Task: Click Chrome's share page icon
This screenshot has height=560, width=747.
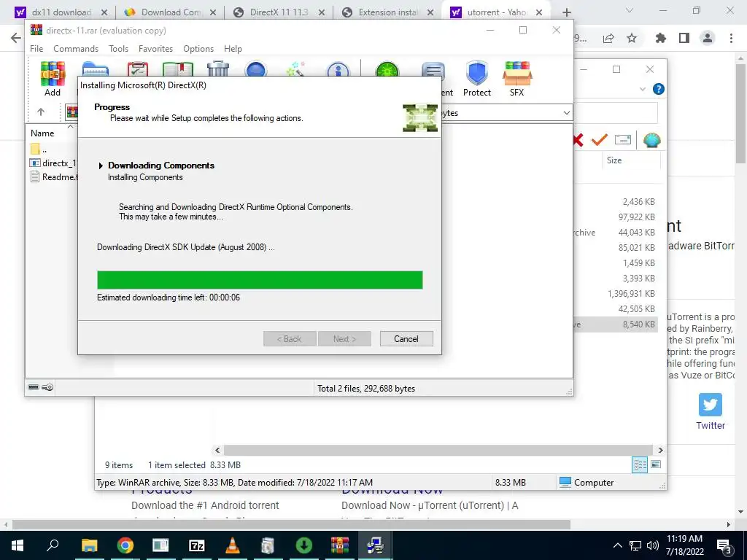Action: (x=608, y=39)
